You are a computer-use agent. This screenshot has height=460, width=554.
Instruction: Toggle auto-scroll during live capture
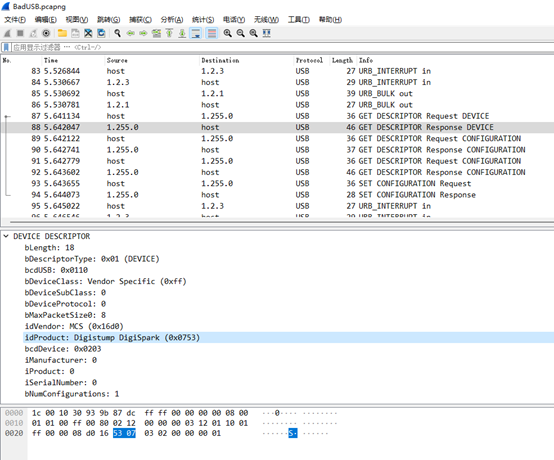(195, 33)
